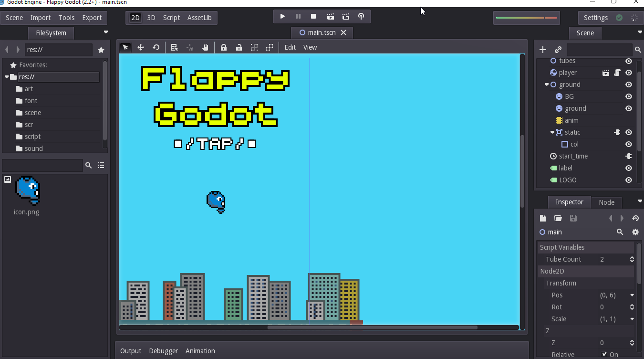The height and width of the screenshot is (359, 644).
Task: Toggle visibility of the tubes node
Action: [x=629, y=61]
